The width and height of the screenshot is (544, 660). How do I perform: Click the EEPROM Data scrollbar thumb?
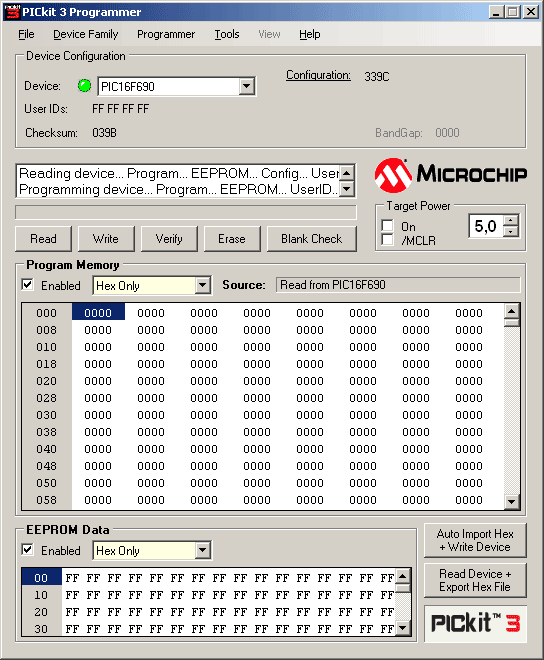[403, 588]
